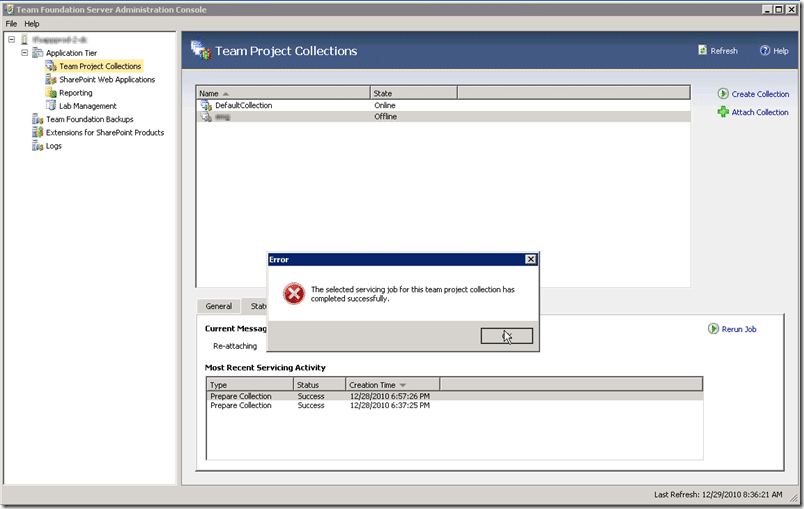Open Team Foundation Backups node
Viewport: 804px width, 509px height.
90,119
